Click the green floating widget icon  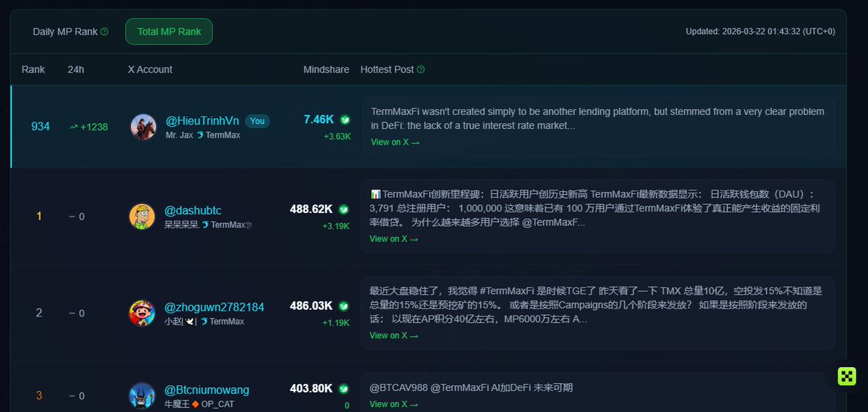pos(847,376)
